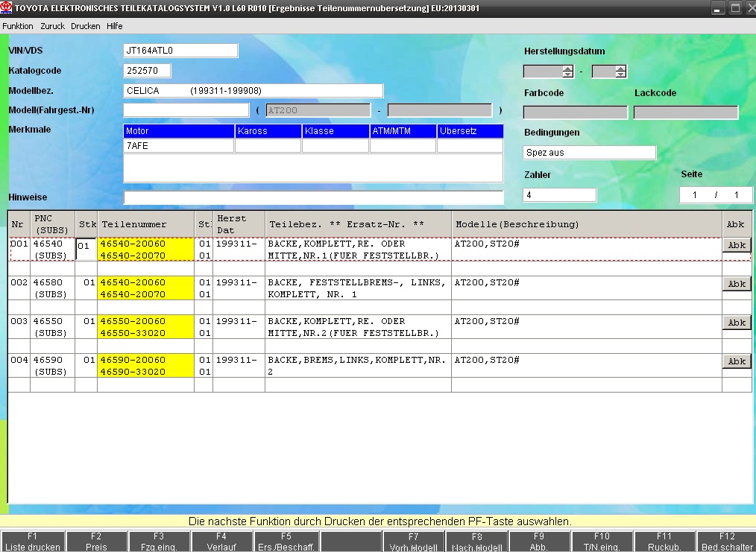Click the empty Modell(Fahrgest.-Nr) input field
Screen dimensions: 756x552
pos(186,110)
